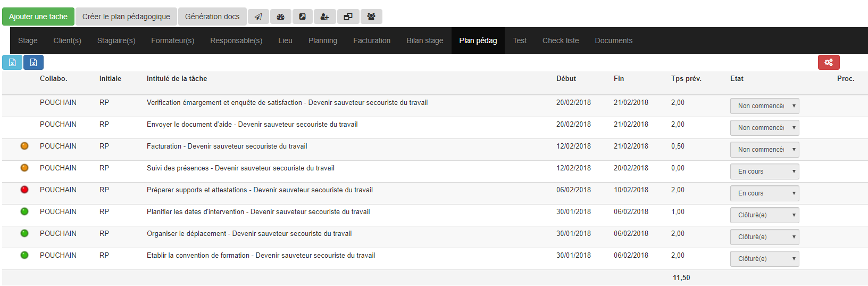
Task: Click the dark blue Excel export icon
Action: [x=34, y=62]
